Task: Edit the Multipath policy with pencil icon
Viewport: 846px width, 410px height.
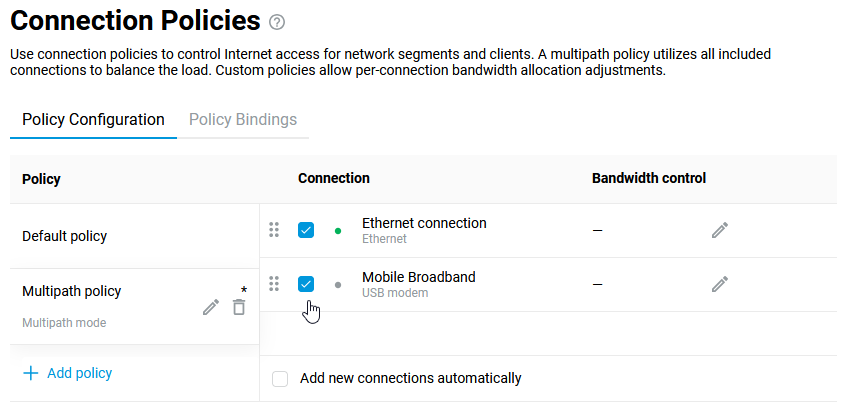Action: click(210, 307)
